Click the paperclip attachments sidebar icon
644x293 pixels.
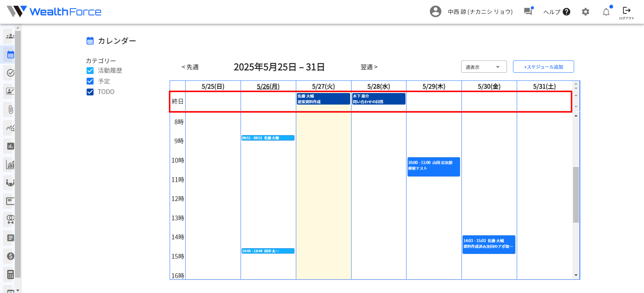[x=10, y=109]
